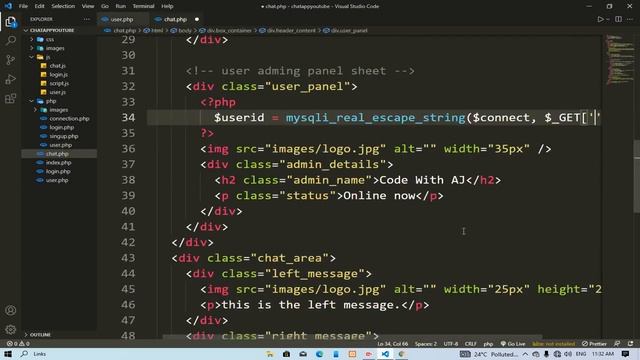Open the Edit menu
The image size is (640, 360).
(x=39, y=6)
